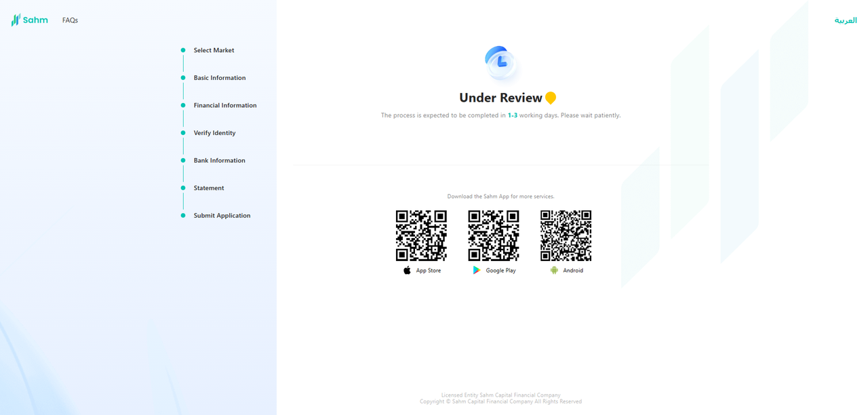Click the yellow marker beside Under Review
Screen dimensions: 868x415
(x=551, y=98)
